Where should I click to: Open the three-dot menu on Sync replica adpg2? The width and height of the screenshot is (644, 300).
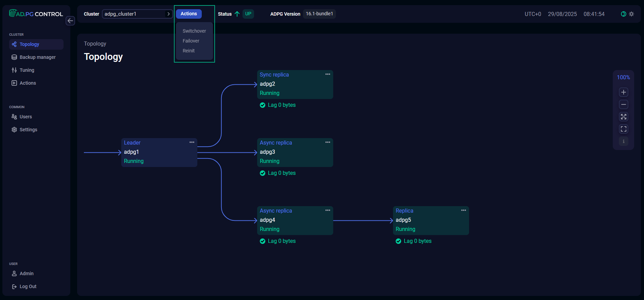click(328, 74)
